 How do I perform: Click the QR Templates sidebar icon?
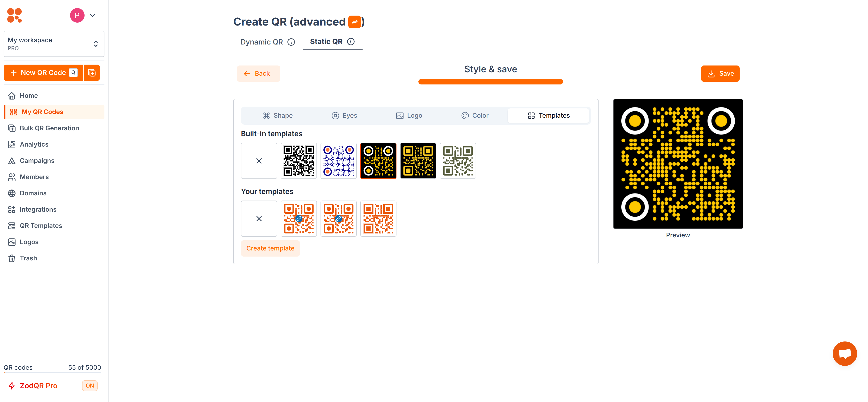(12, 226)
